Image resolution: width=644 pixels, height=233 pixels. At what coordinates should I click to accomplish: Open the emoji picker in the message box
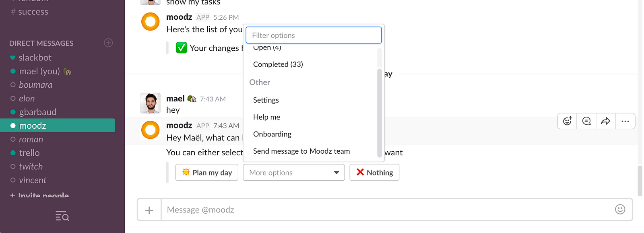(x=620, y=209)
